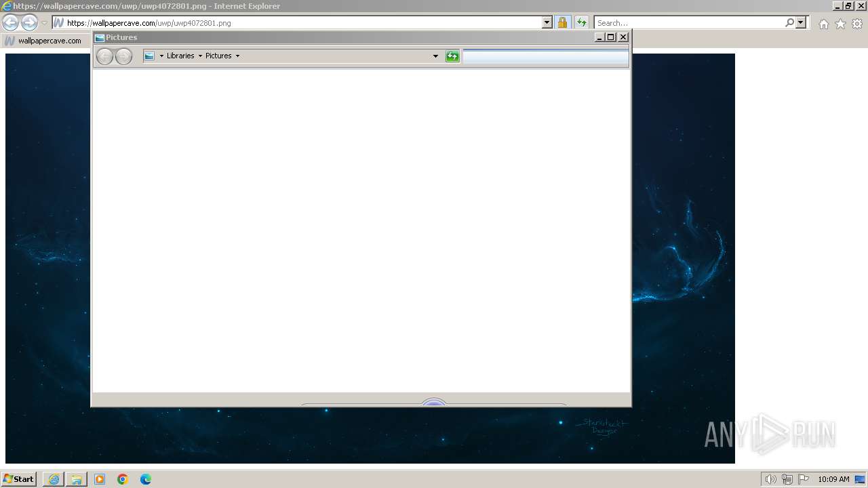Open Windows Media Player from taskbar
Screen dimensions: 868x488
click(100, 479)
